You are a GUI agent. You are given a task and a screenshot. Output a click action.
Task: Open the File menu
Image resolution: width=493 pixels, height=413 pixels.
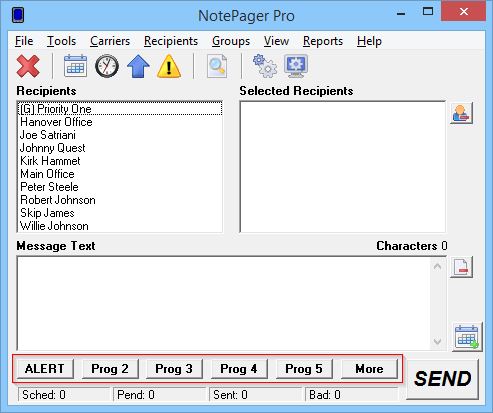click(24, 41)
